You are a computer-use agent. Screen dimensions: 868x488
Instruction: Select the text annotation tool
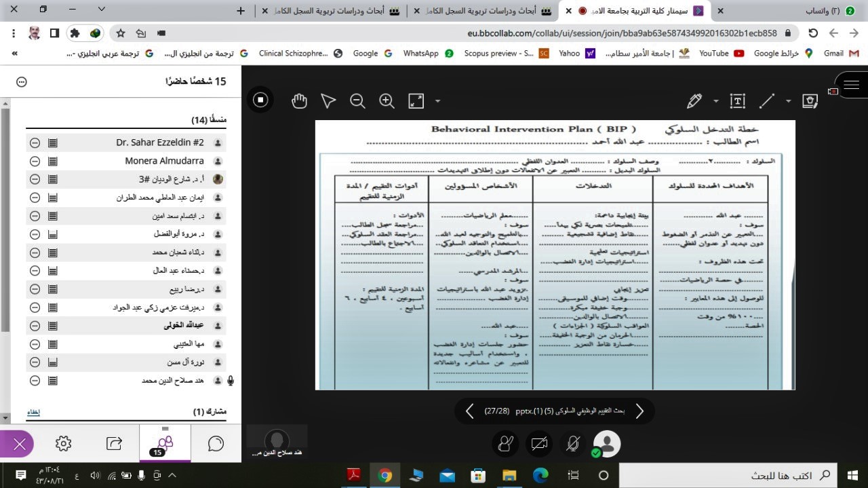[738, 101]
